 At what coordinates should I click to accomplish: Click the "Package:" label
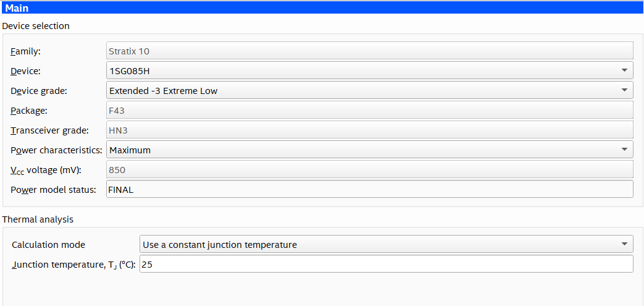point(29,111)
